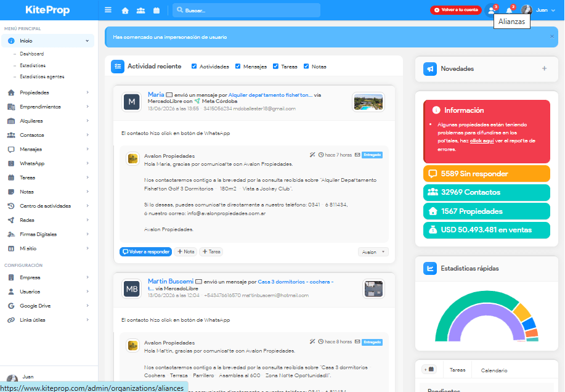Add a Nota to Maria's message
The height and width of the screenshot is (392, 565).
pos(186,252)
